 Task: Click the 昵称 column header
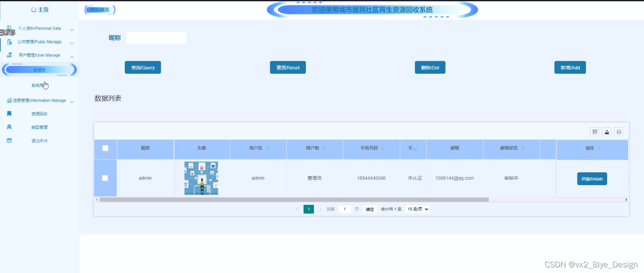coord(145,148)
